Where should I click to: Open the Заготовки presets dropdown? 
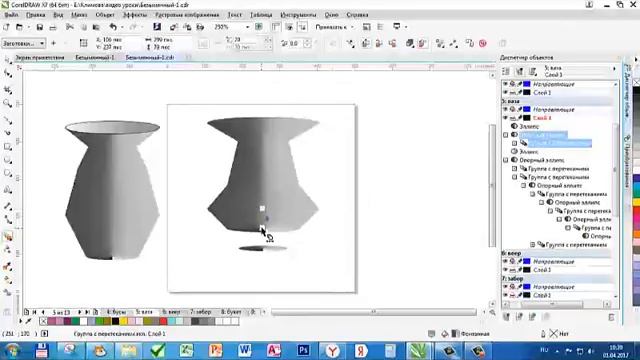tap(24, 43)
